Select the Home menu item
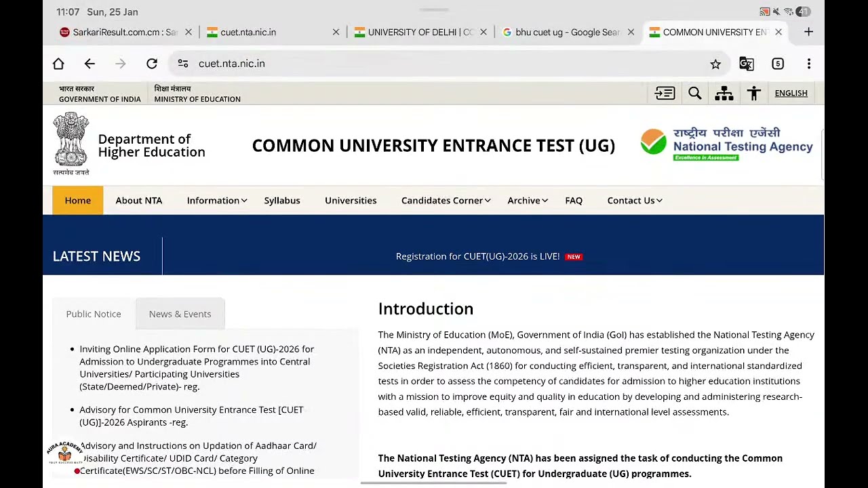Viewport: 868px width, 488px height. pyautogui.click(x=78, y=201)
